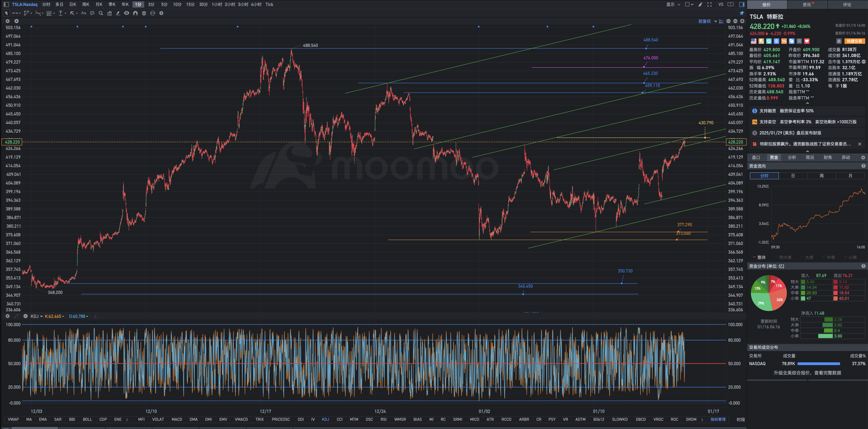Reset chart zoom with equals icon
Screen dimensions: 868x429
pos(728,21)
